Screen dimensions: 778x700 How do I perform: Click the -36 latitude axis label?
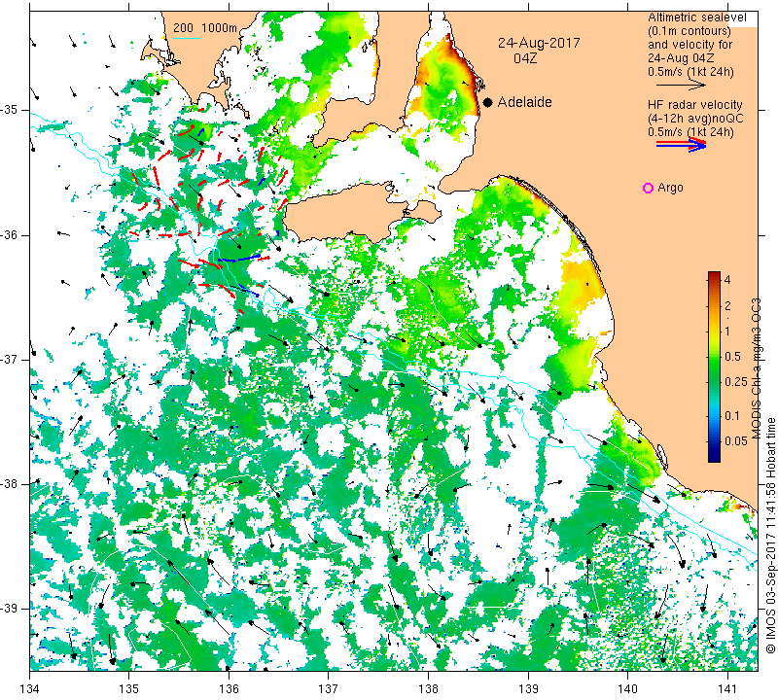click(10, 234)
